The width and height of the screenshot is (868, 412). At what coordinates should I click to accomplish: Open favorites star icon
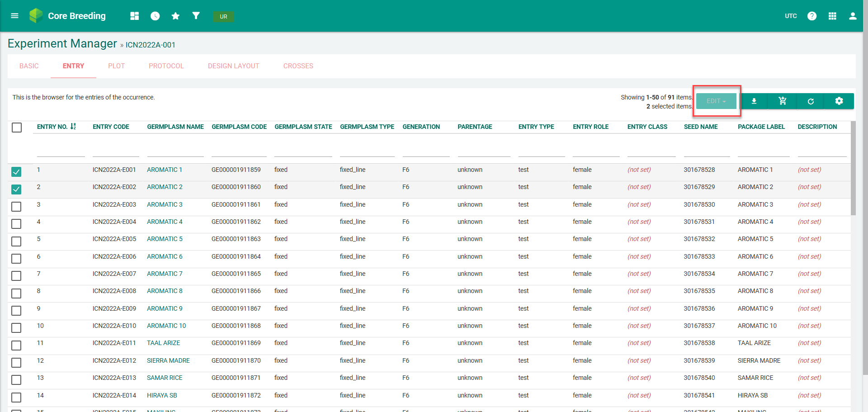tap(175, 16)
